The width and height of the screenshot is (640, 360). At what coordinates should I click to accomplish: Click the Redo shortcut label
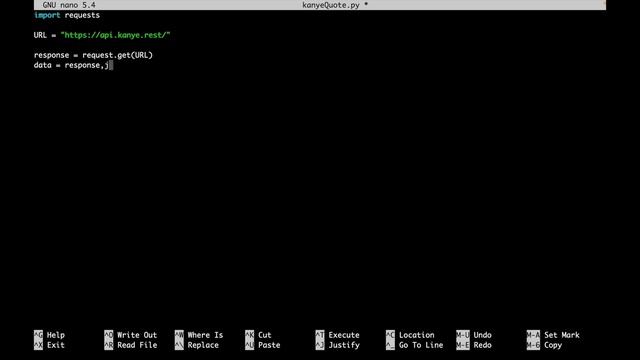click(482, 345)
